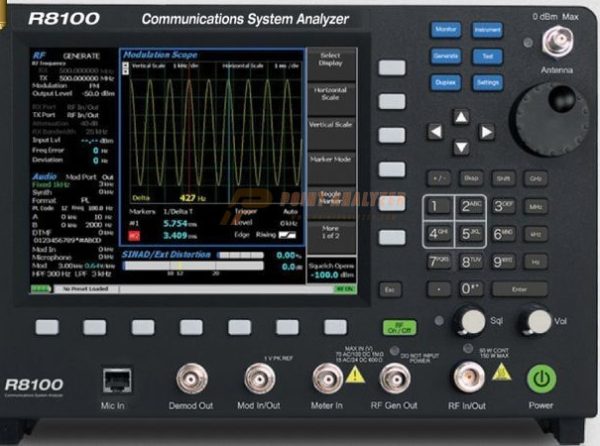Click the warning triangle beside Meter In
Screen dimensions: 600x446
pos(355,375)
